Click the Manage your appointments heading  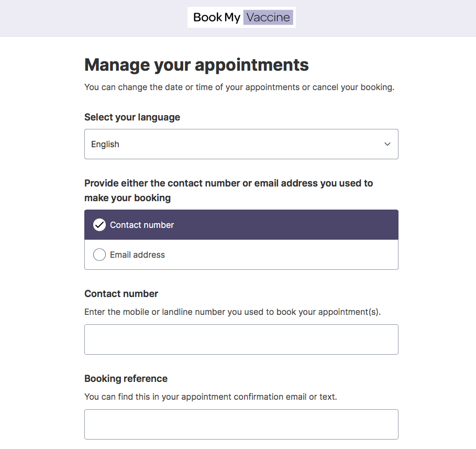click(x=196, y=65)
